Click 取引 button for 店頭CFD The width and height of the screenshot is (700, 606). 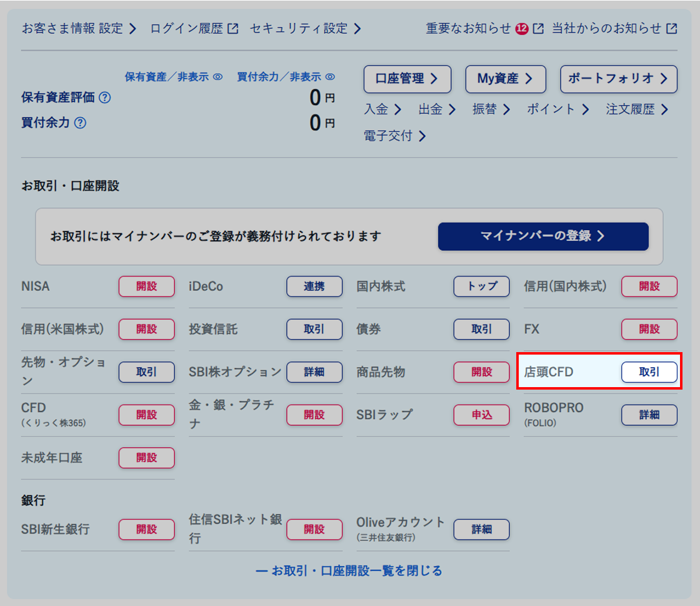[649, 371]
